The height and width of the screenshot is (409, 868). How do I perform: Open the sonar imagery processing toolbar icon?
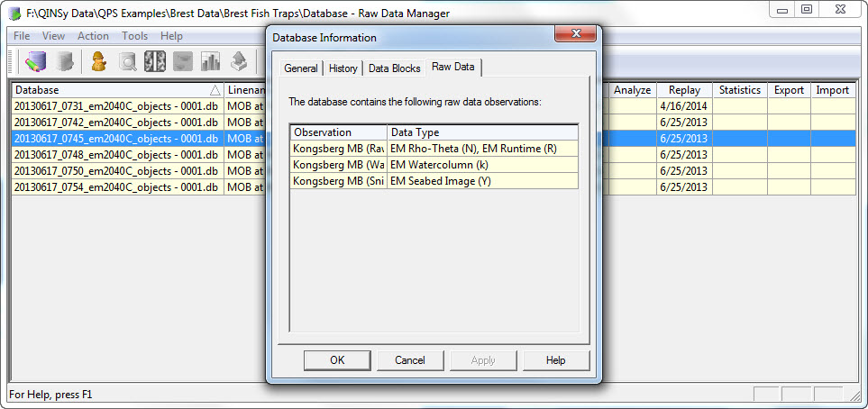155,62
